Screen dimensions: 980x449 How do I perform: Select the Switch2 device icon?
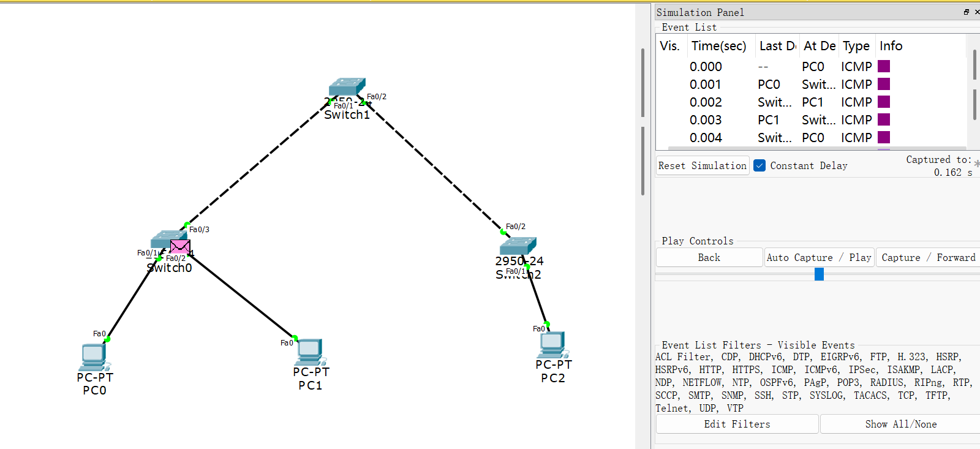click(518, 246)
